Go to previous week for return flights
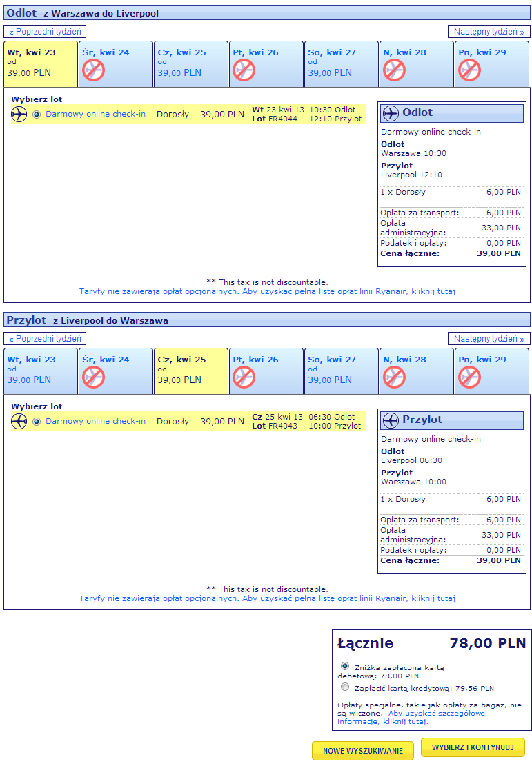The width and height of the screenshot is (532, 766). (45, 339)
